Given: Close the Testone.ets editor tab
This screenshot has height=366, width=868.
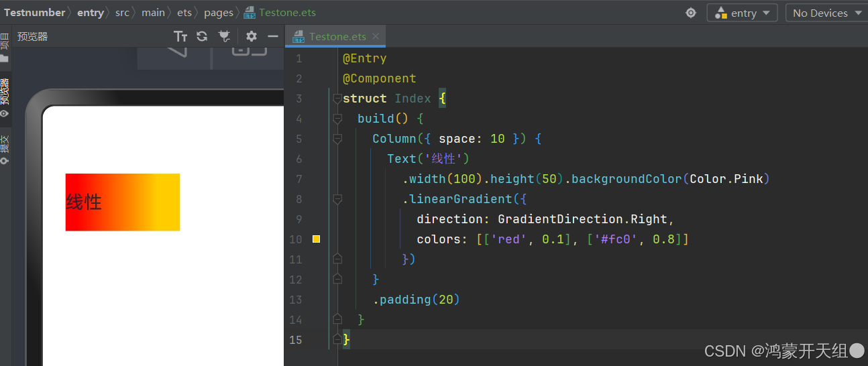Looking at the screenshot, I should [376, 37].
